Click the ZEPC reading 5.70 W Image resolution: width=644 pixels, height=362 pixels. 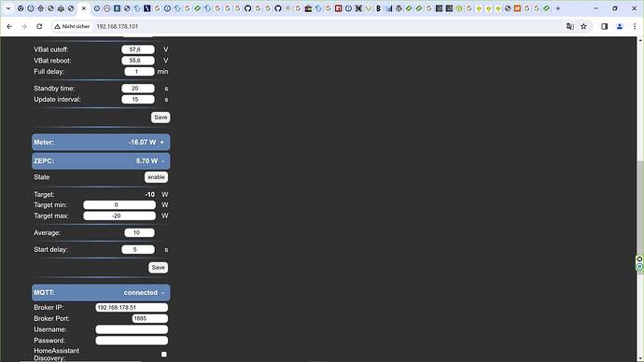147,160
